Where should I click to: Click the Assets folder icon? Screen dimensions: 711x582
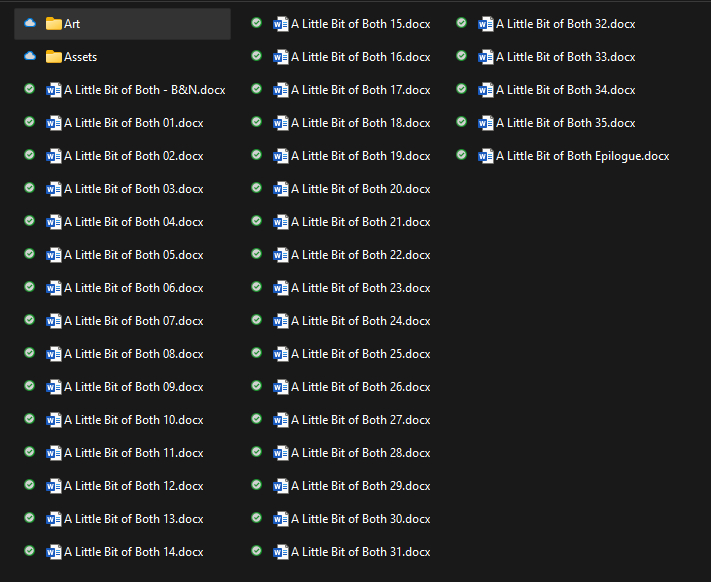click(x=54, y=57)
